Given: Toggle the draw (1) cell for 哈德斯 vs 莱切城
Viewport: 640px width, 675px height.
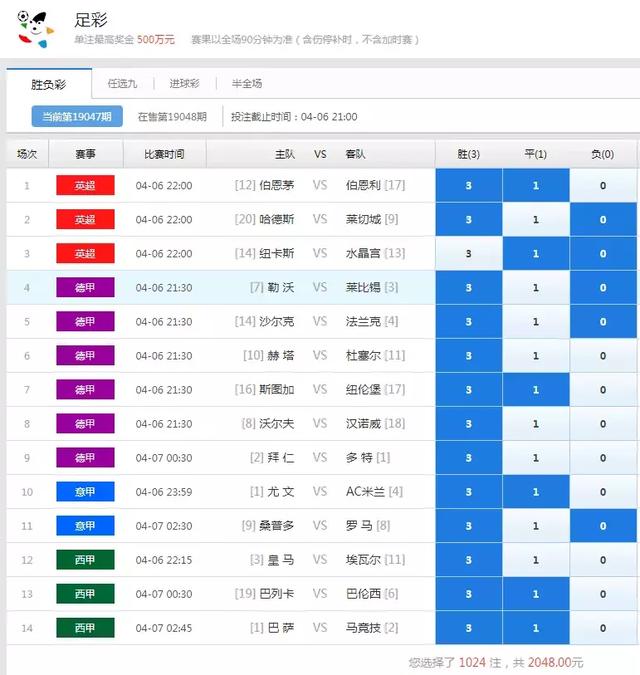Looking at the screenshot, I should click(535, 220).
